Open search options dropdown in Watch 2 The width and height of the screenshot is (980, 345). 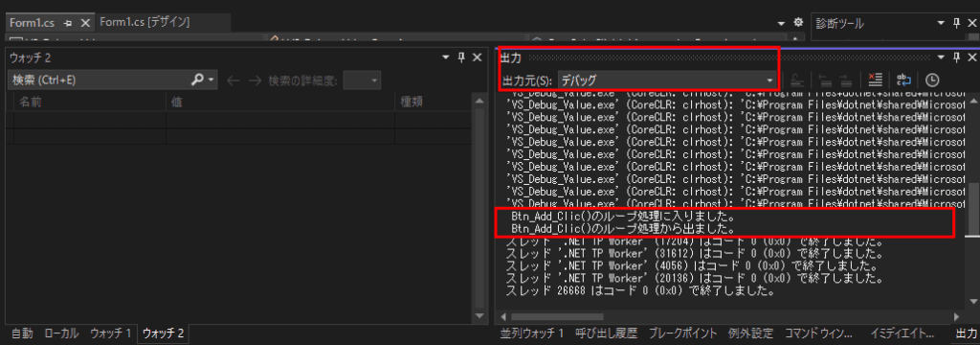point(212,80)
